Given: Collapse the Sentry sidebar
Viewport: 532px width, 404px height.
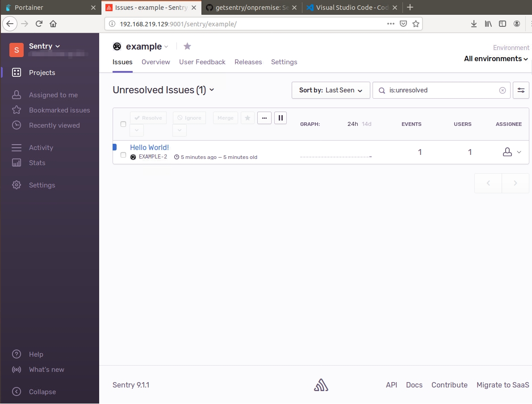Looking at the screenshot, I should tap(34, 392).
